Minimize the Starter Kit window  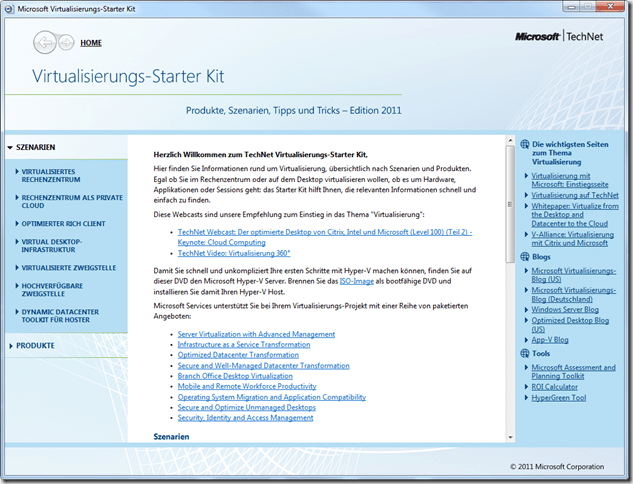click(571, 6)
